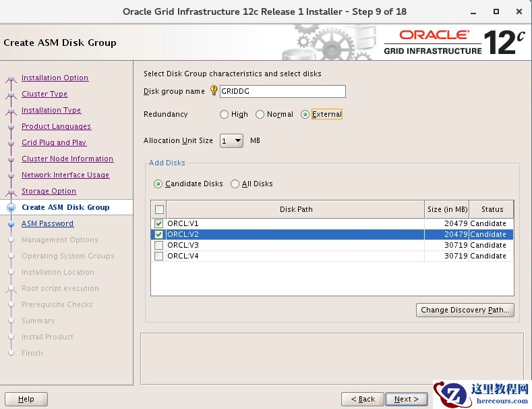The height and width of the screenshot is (409, 532).
Task: Click the Back button
Action: [x=362, y=399]
